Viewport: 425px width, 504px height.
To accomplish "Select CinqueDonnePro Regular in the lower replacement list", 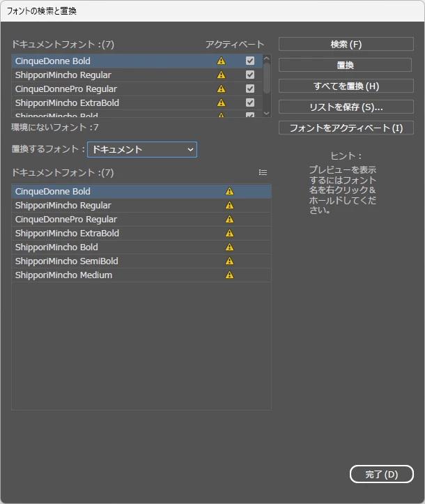I will point(141,219).
